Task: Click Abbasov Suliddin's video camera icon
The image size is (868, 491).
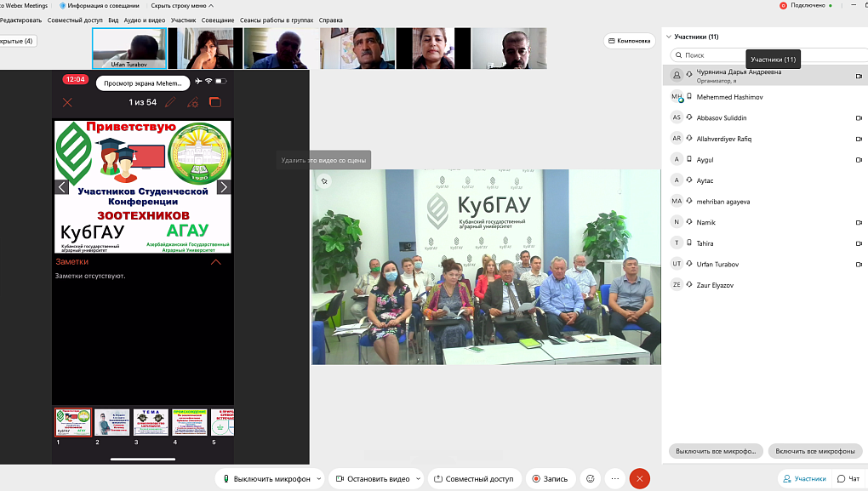Action: pyautogui.click(x=859, y=118)
